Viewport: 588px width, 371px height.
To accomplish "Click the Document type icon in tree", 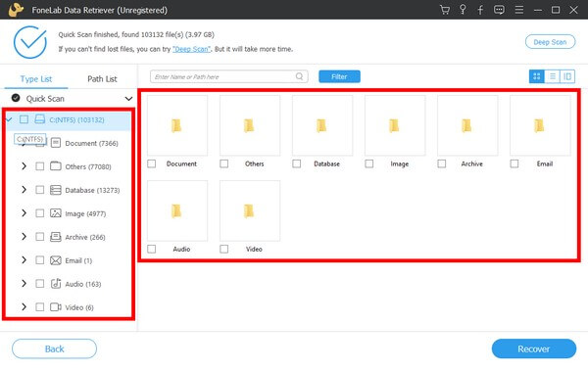I will coord(56,143).
